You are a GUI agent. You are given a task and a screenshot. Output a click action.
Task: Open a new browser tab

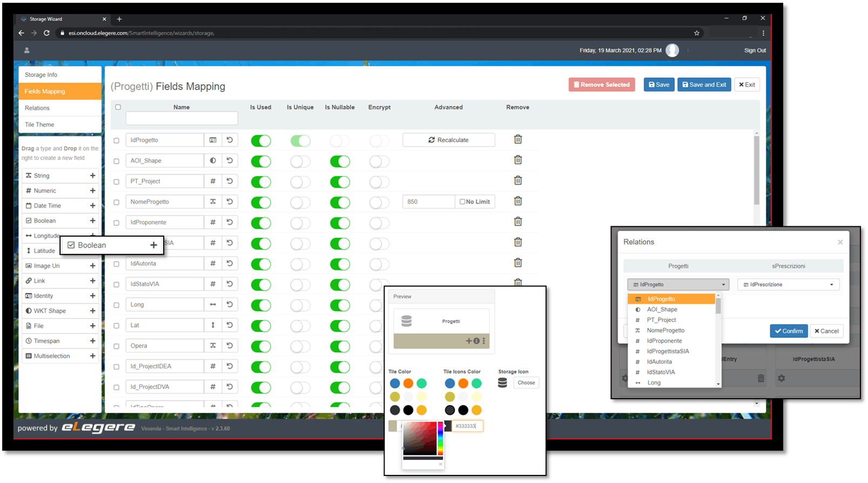[119, 19]
